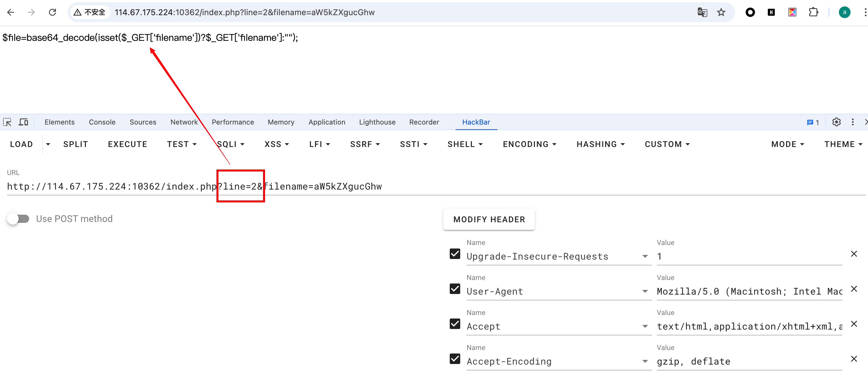
Task: Bookmark the page via the star icon
Action: (x=721, y=12)
